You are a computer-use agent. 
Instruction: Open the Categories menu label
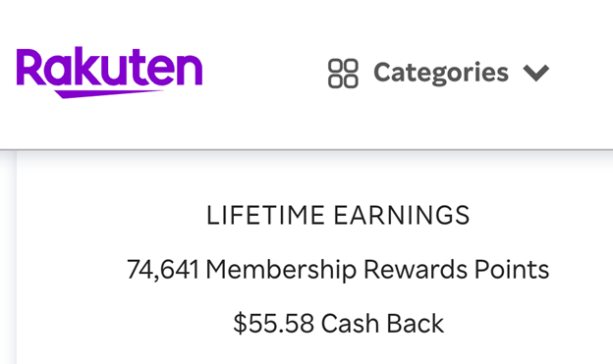[441, 73]
